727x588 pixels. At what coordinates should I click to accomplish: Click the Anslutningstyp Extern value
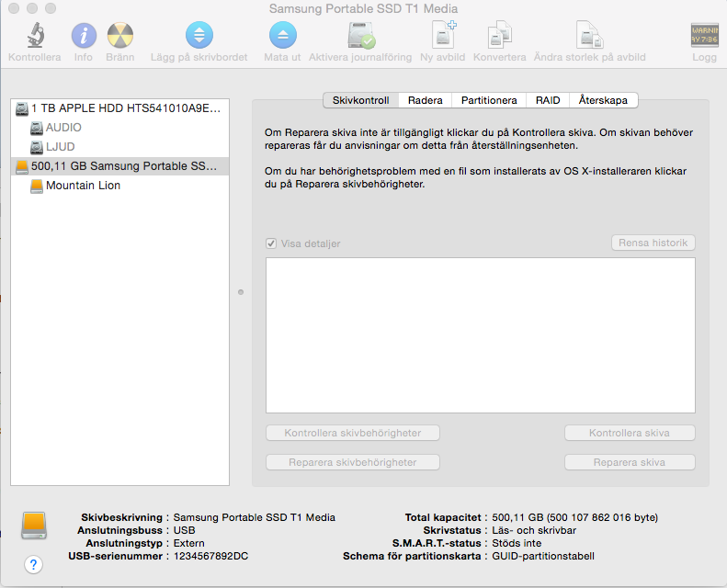(x=188, y=543)
